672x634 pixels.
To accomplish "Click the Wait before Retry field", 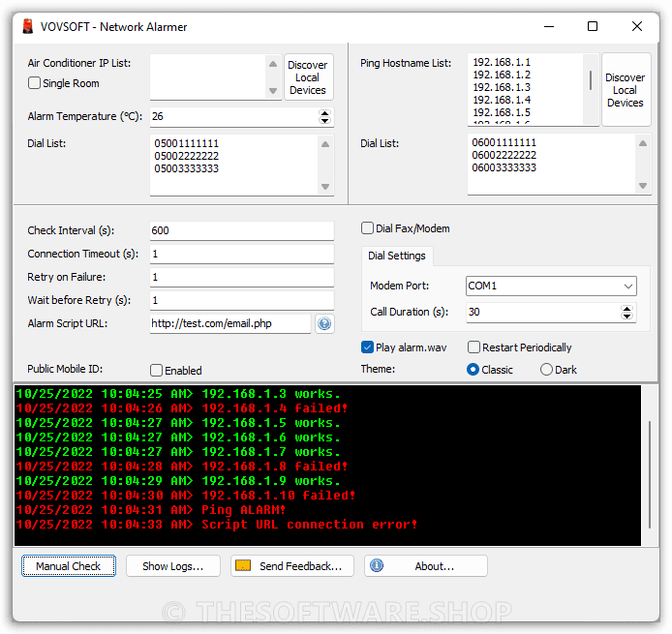I will pyautogui.click(x=242, y=300).
